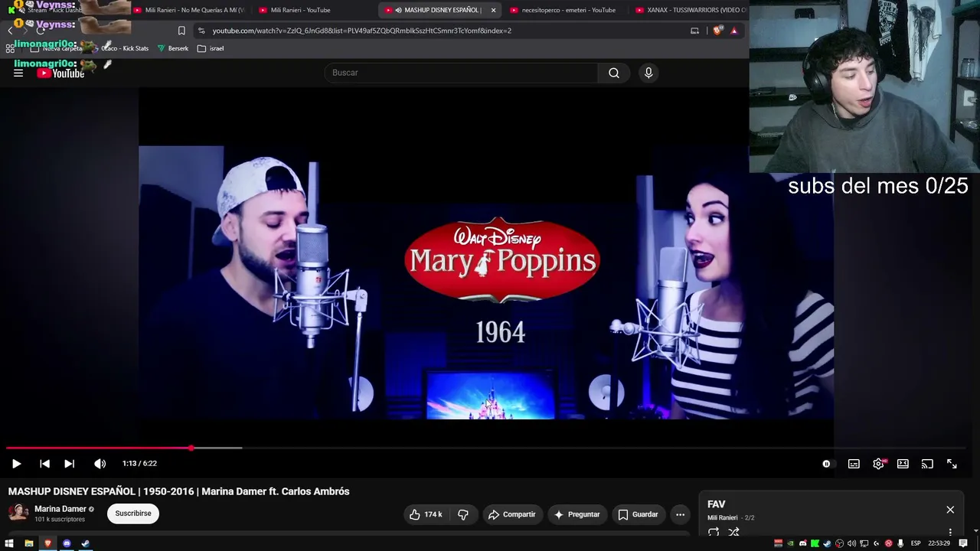Open Discord from the taskbar
This screenshot has height=551, width=980.
pos(67,543)
